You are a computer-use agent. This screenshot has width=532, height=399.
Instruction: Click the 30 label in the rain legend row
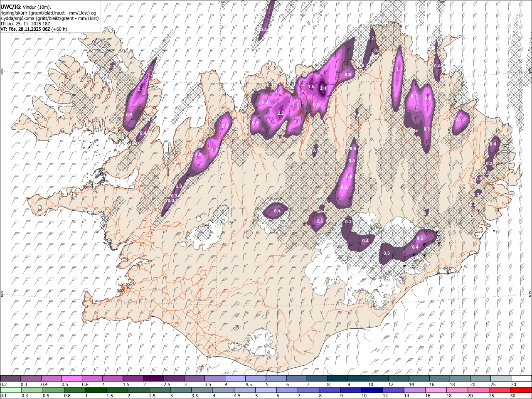pyautogui.click(x=512, y=396)
